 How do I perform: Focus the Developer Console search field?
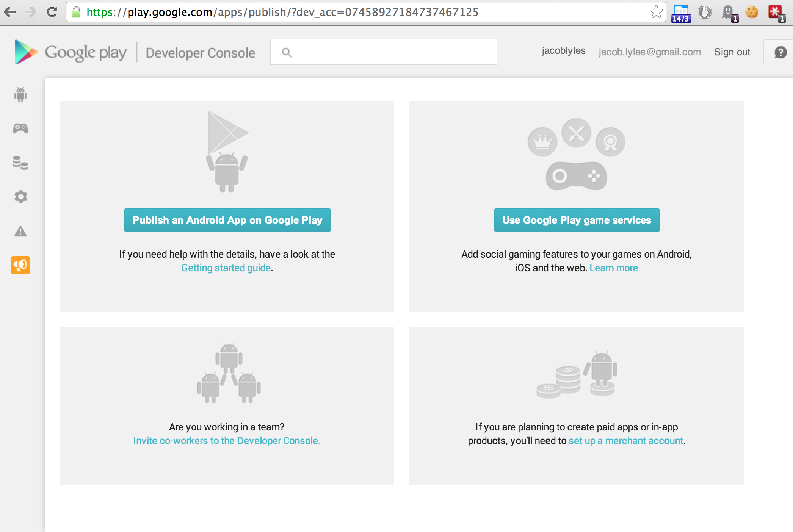(384, 52)
